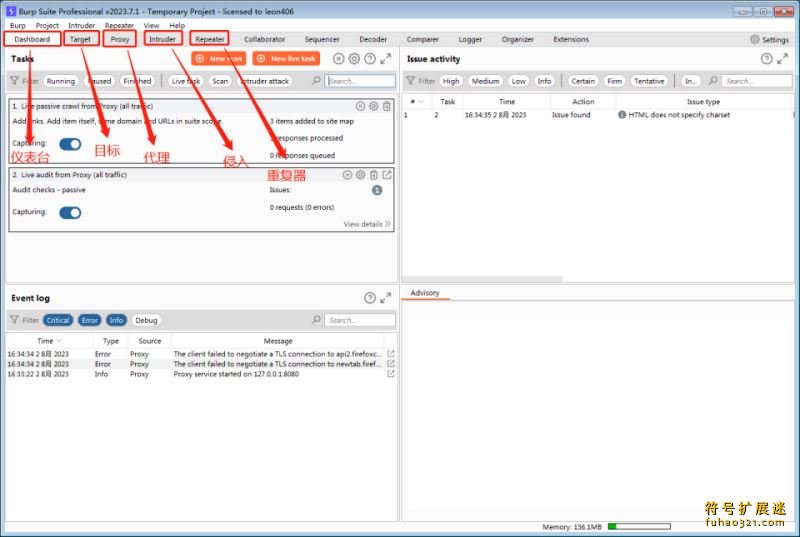Expand the Event log panel

386,298
